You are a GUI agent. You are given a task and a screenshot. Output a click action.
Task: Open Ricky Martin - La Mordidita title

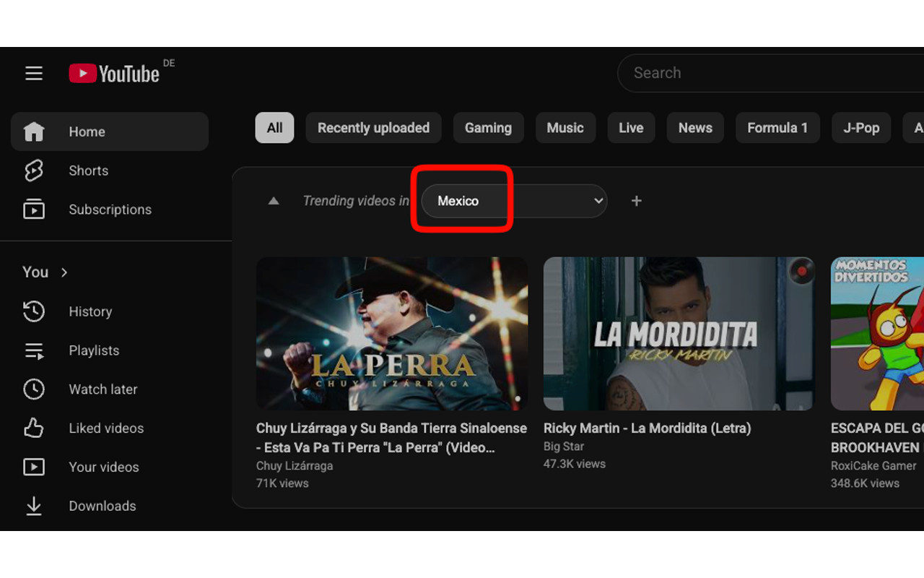(647, 428)
